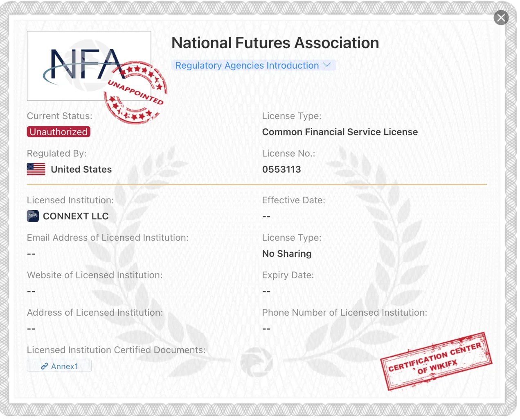
Task: Click the Certification Center of WikiFX stamp
Action: pos(436,361)
